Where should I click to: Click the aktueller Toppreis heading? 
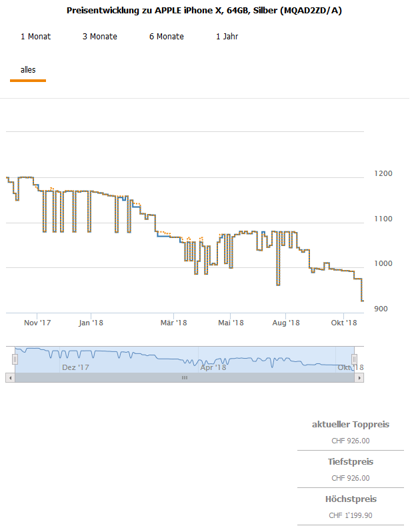coord(351,425)
